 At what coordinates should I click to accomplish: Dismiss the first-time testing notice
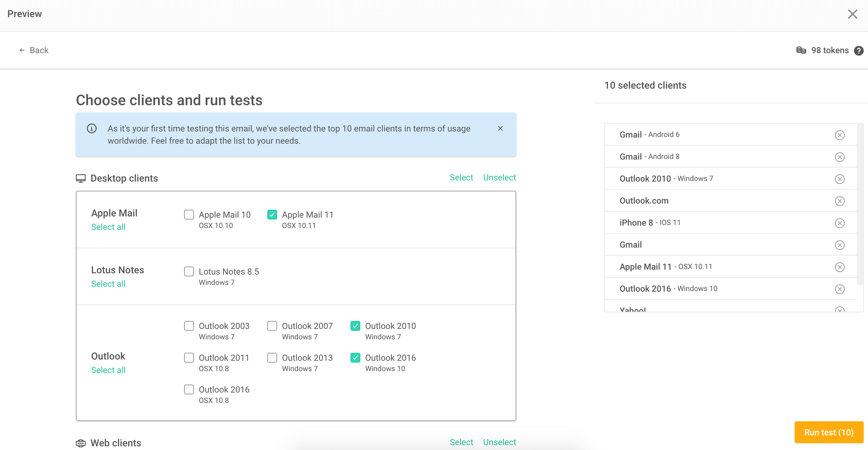pyautogui.click(x=500, y=129)
